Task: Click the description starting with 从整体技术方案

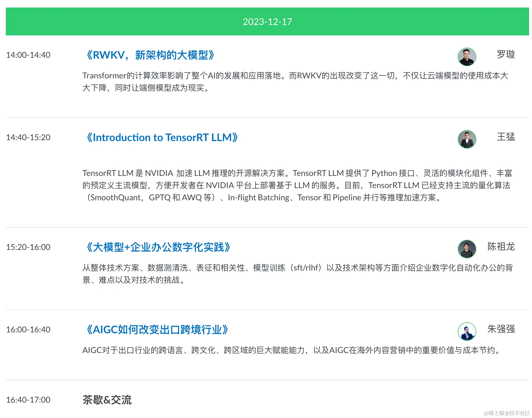Action: (298, 274)
